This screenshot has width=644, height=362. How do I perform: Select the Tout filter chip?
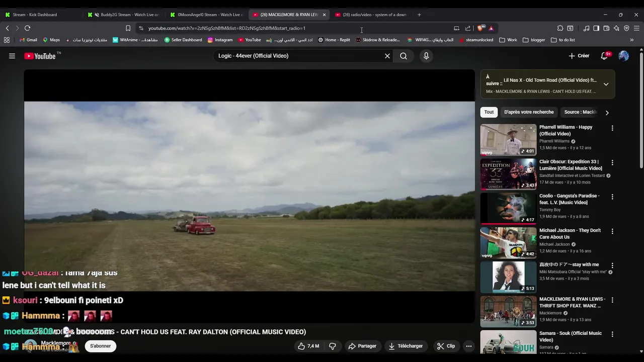(x=489, y=112)
